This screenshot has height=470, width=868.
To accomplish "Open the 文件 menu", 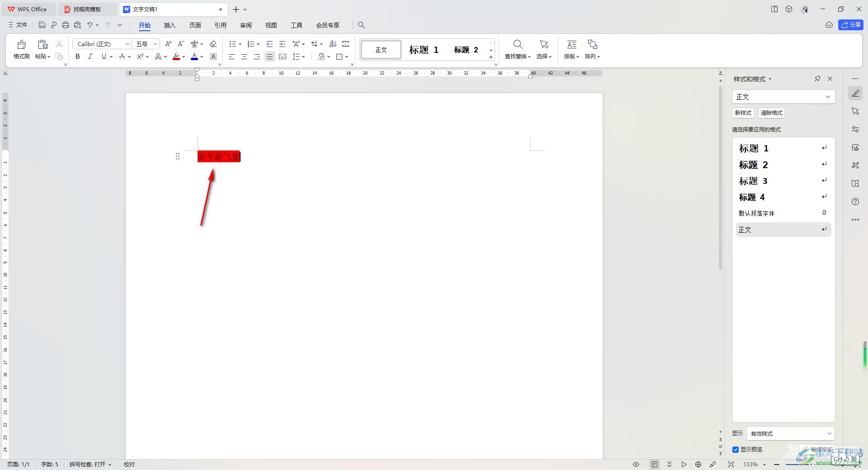I will pos(18,25).
